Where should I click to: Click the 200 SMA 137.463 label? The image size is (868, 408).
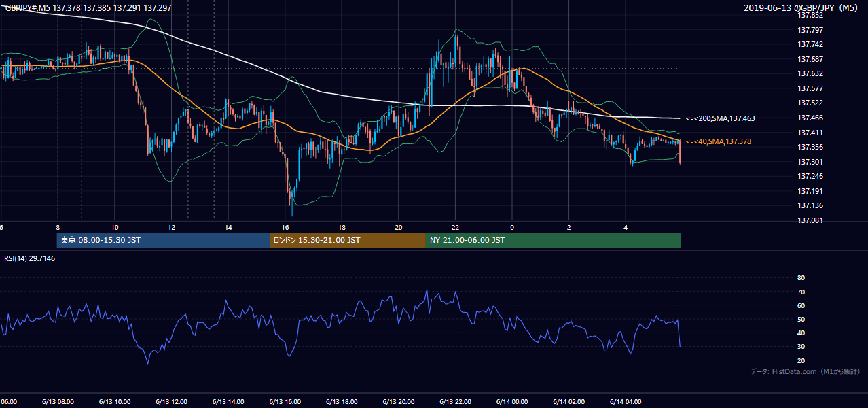pyautogui.click(x=720, y=118)
